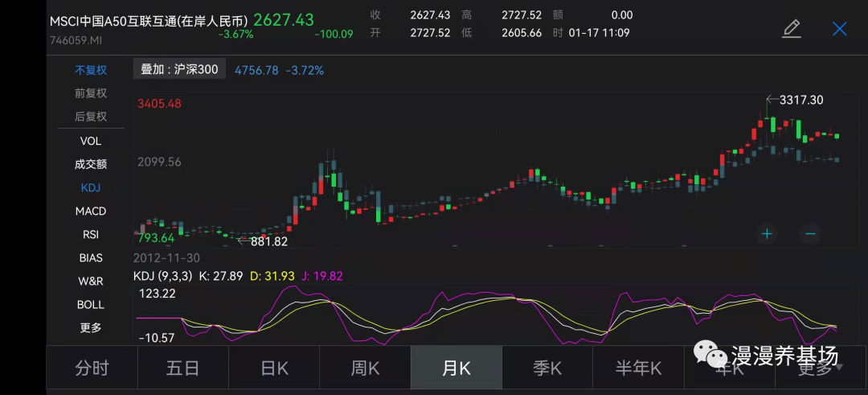Select the RSI indicator
This screenshot has height=395, width=868.
pos(91,234)
